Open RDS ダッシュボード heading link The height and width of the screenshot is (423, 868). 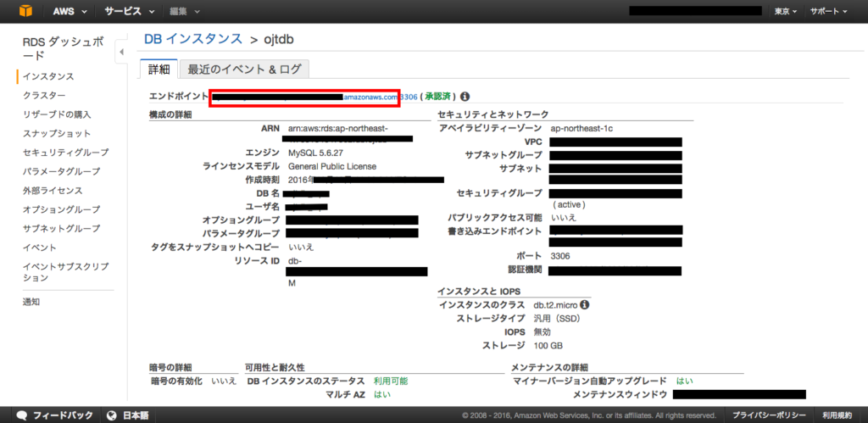[62, 49]
